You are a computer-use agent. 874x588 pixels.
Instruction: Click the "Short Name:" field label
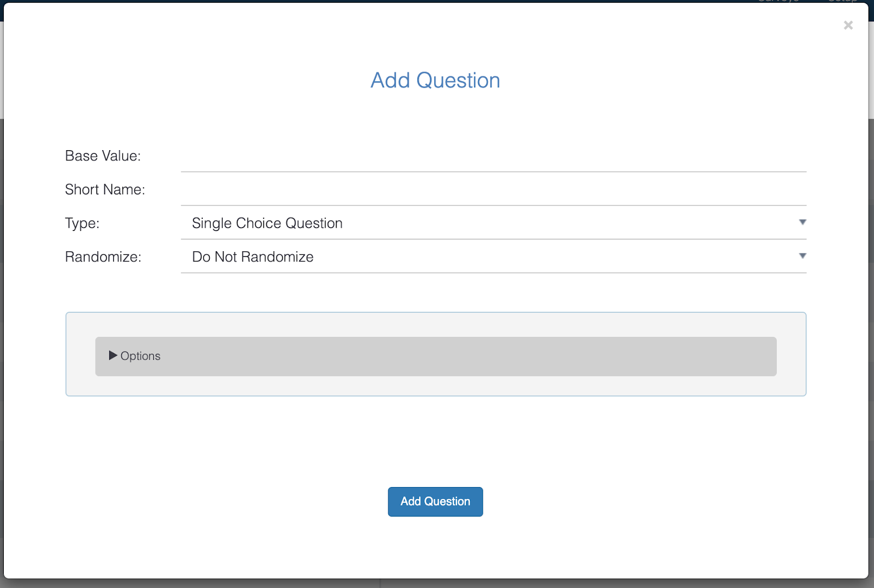coord(105,189)
